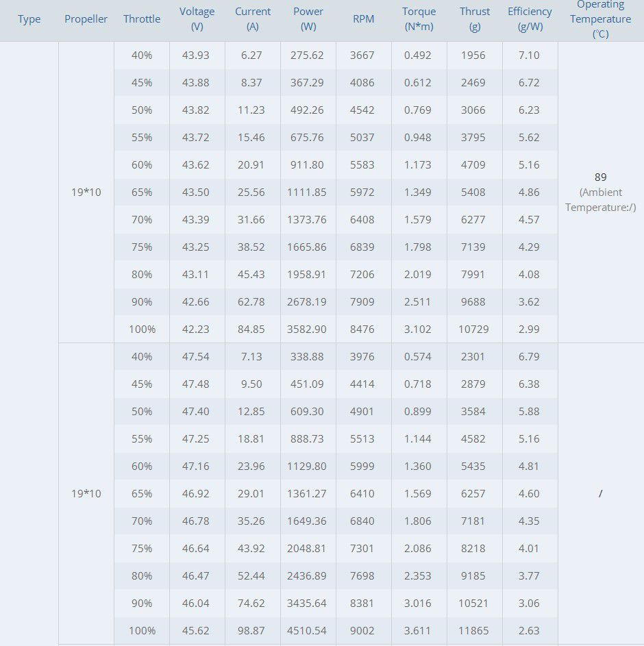Click the Thrust (g) column header
The image size is (644, 646).
[x=475, y=19]
